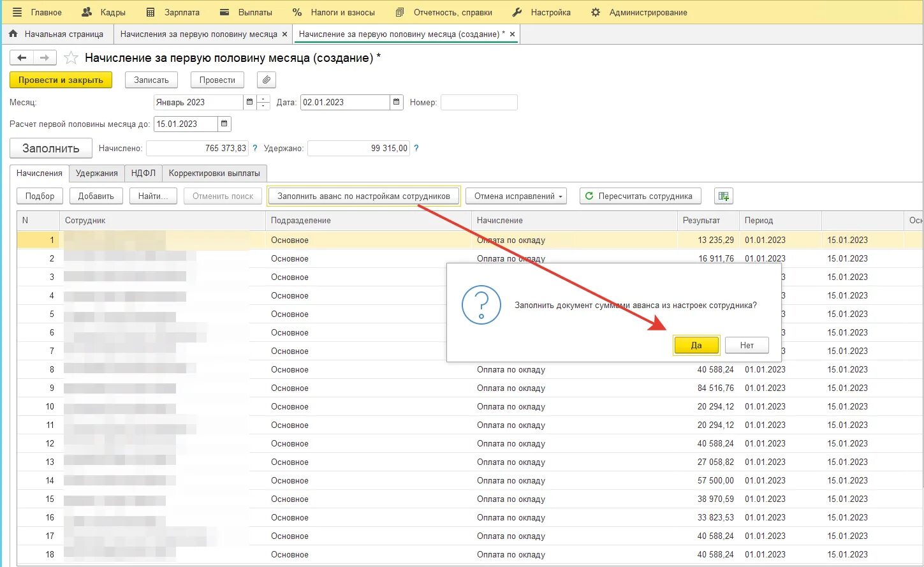Select row number 15 cell

tap(38, 499)
